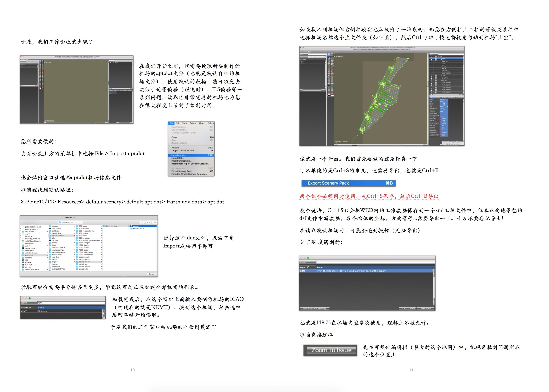Click Cancel in the Import apt.dat dialog

(x=151, y=274)
